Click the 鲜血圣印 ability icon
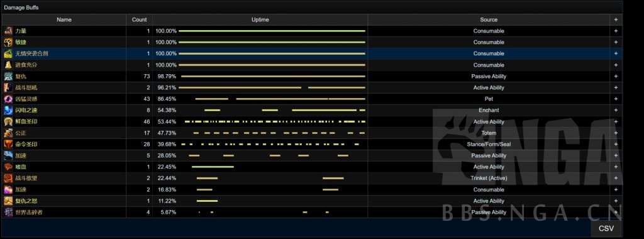The width and height of the screenshot is (644, 239). pos(8,121)
